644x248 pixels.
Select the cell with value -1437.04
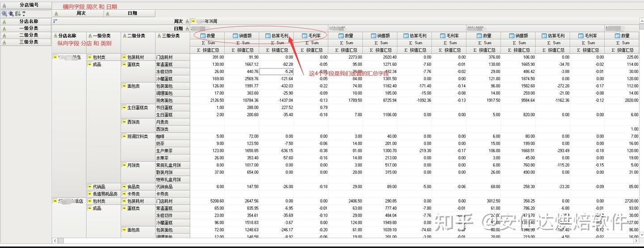pyautogui.click(x=276, y=100)
